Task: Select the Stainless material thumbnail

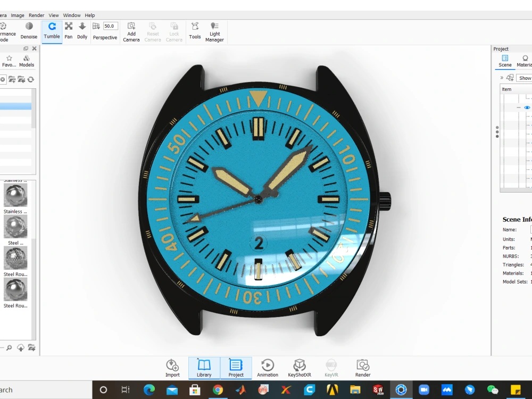Action: point(15,195)
